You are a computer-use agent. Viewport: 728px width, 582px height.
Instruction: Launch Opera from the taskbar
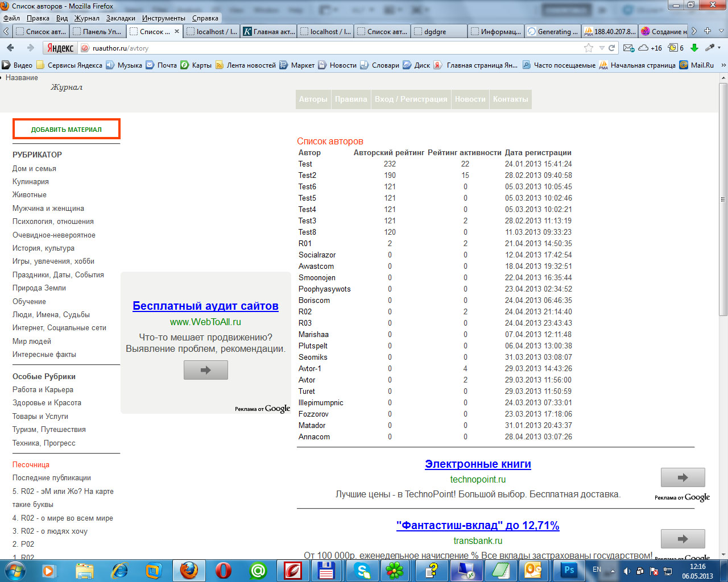[224, 570]
